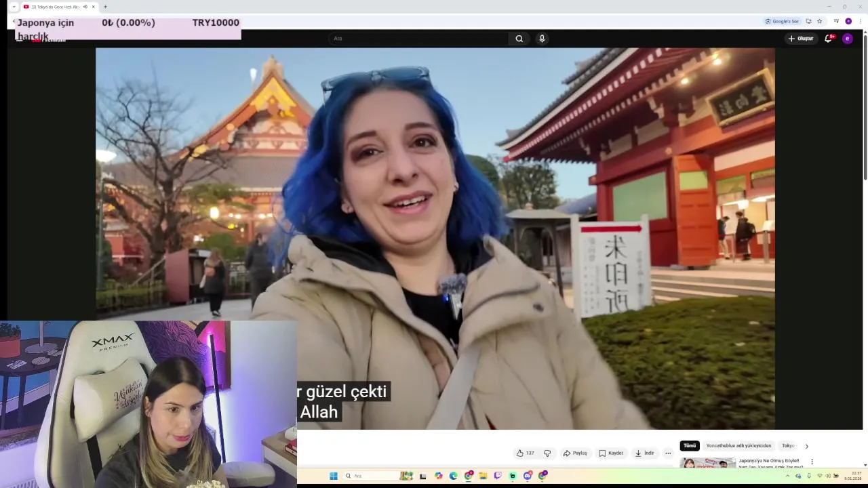This screenshot has height=488, width=868.
Task: Save video using Kaydet button
Action: point(611,453)
